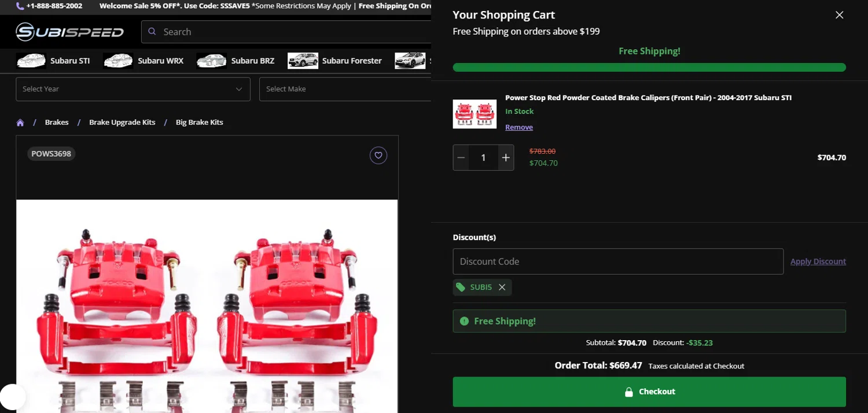Click the struck-through $783.00 price
The image size is (868, 413).
click(x=542, y=151)
